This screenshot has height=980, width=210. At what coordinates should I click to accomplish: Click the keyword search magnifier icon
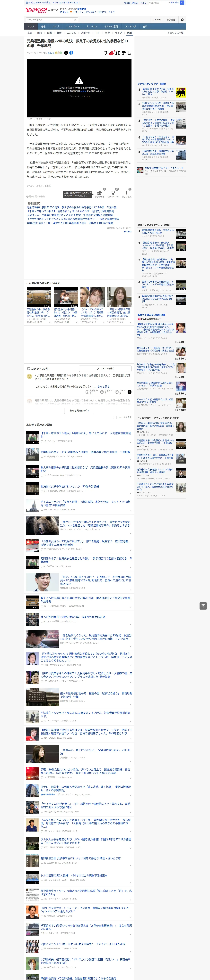tap(75, 19)
